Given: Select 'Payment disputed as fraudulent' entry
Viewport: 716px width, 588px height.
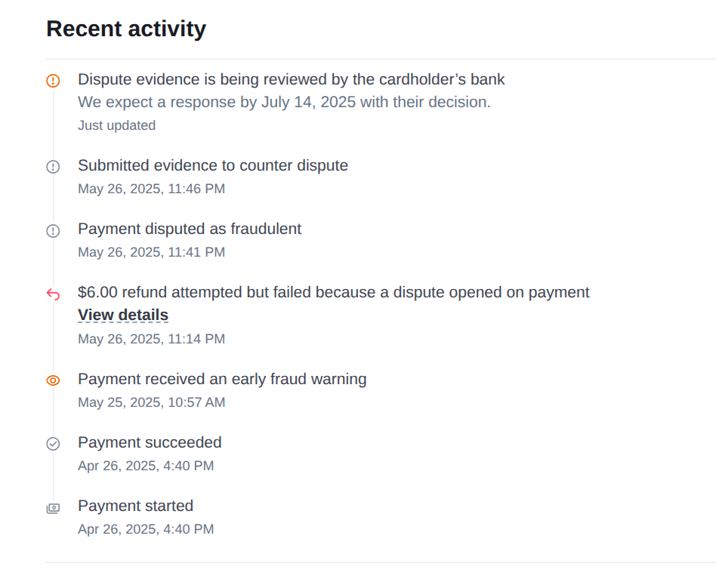Looking at the screenshot, I should [x=190, y=229].
